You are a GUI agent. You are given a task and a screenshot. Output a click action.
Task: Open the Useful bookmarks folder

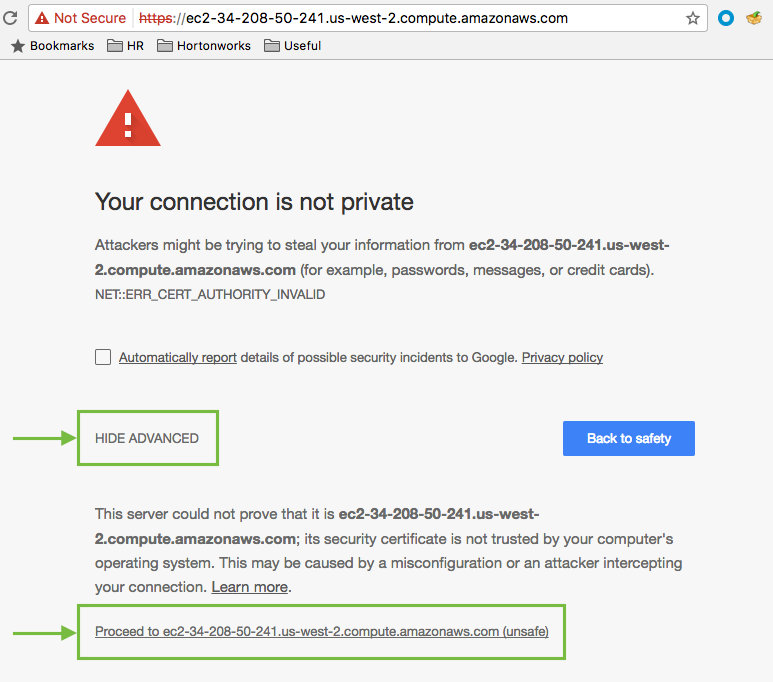point(292,46)
